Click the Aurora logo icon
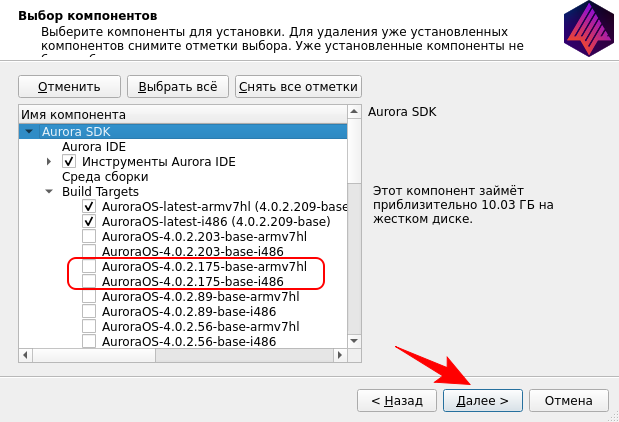The height and width of the screenshot is (422, 619). point(588,28)
